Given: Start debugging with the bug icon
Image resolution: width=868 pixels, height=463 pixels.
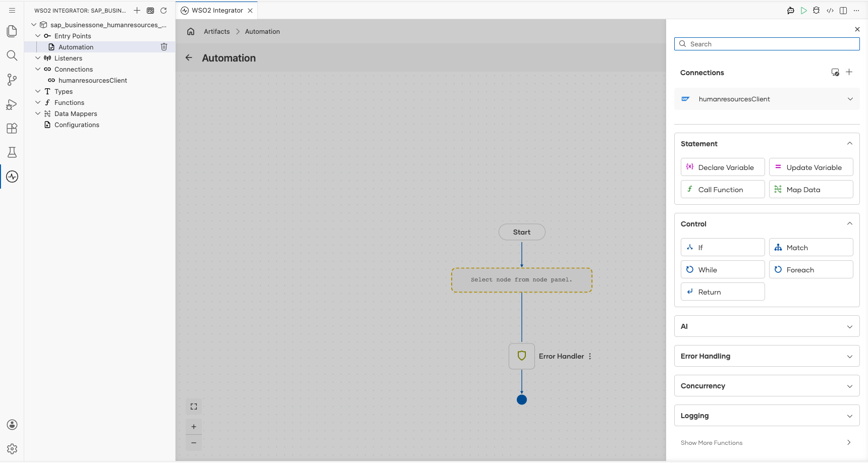Looking at the screenshot, I should point(817,10).
